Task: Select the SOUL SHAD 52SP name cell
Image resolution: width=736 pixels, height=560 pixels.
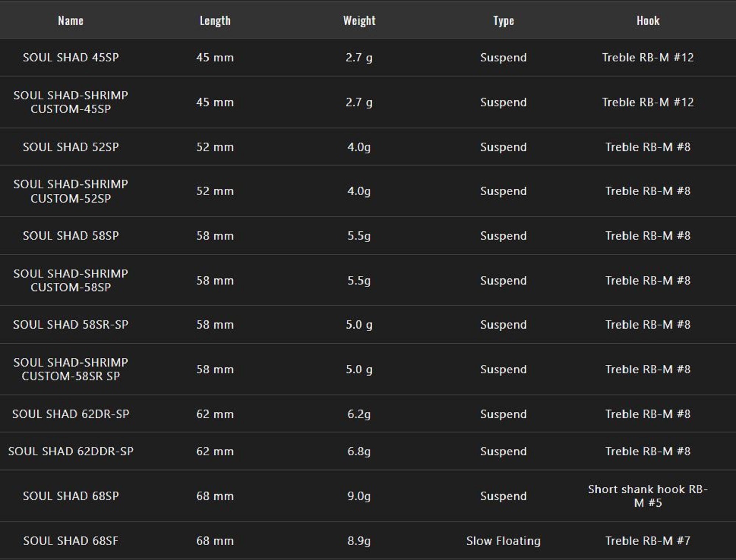Action: [71, 147]
